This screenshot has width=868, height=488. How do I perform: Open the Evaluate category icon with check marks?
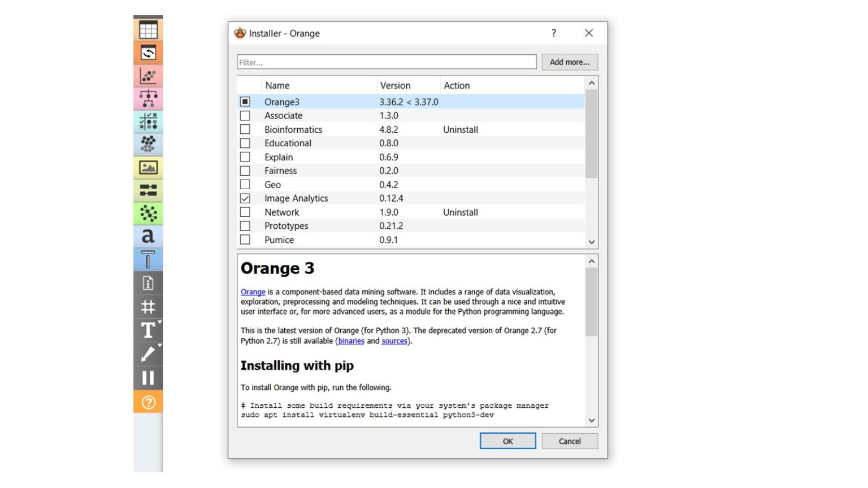(148, 121)
